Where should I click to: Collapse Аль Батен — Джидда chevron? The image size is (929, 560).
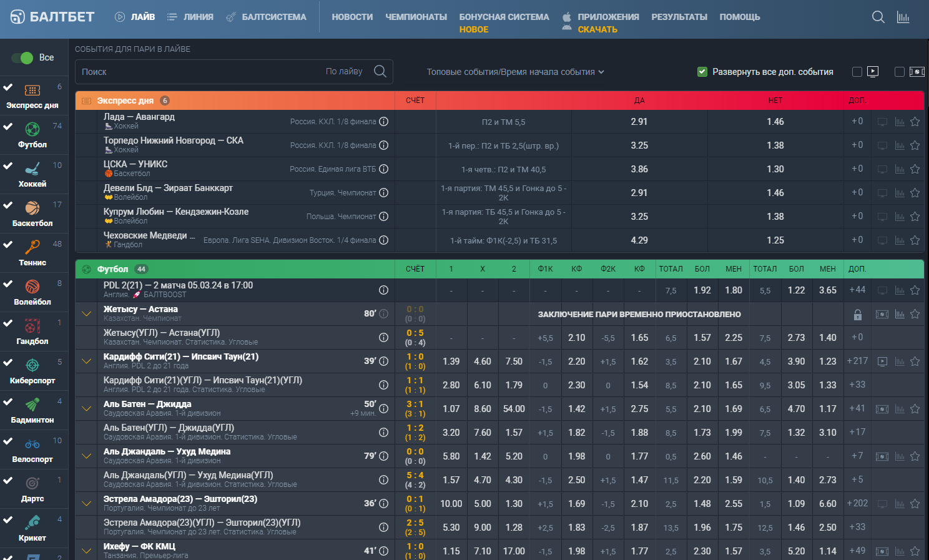[x=87, y=409]
